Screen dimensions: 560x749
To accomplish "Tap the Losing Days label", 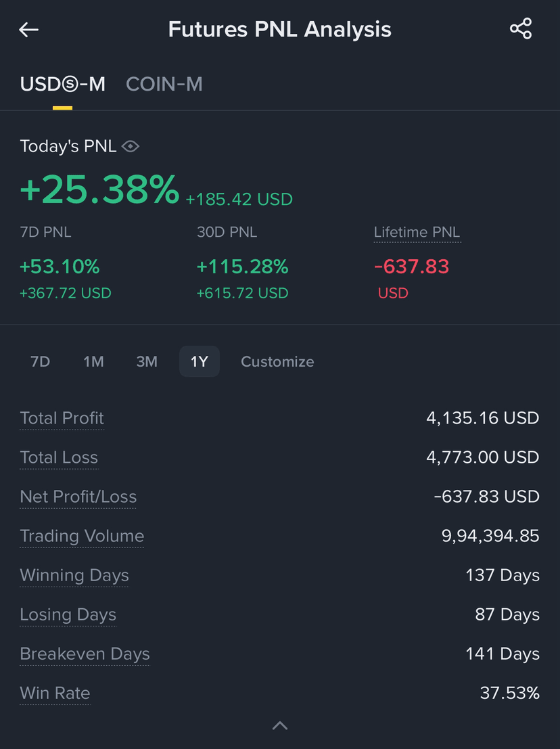I will tap(68, 614).
